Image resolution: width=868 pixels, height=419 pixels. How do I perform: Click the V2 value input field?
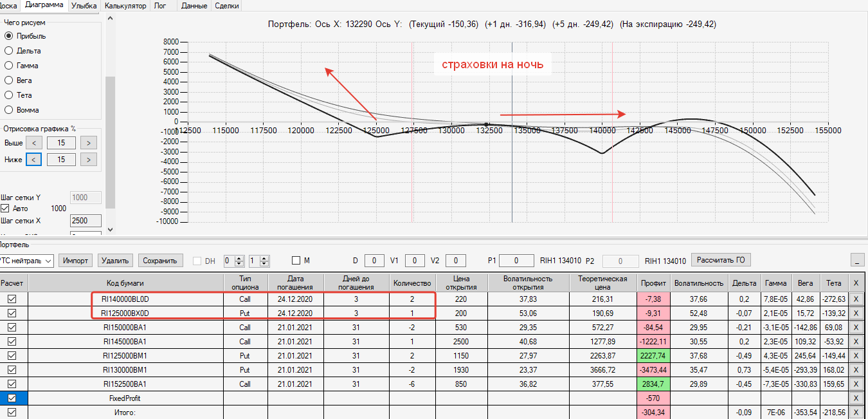(456, 261)
